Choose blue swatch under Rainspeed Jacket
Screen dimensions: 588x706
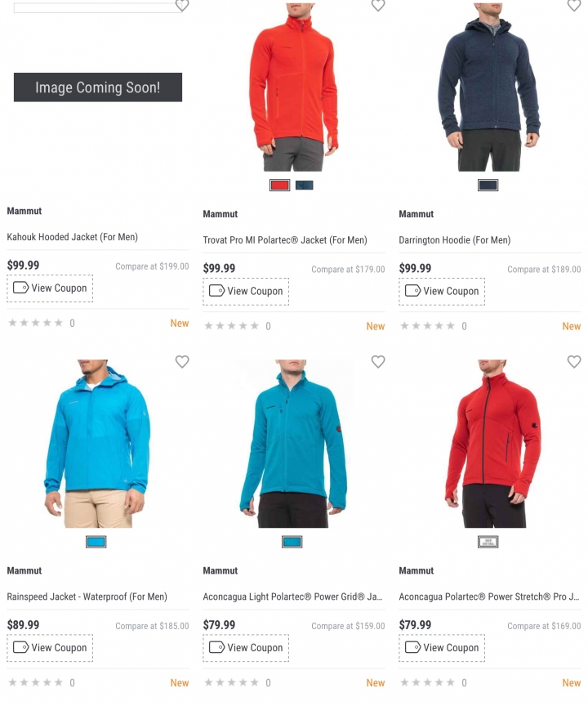coord(96,542)
